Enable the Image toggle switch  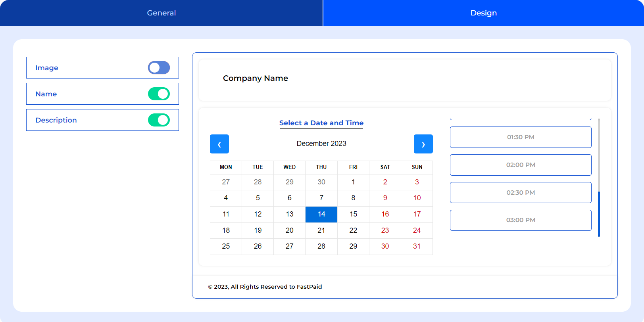pos(159,68)
